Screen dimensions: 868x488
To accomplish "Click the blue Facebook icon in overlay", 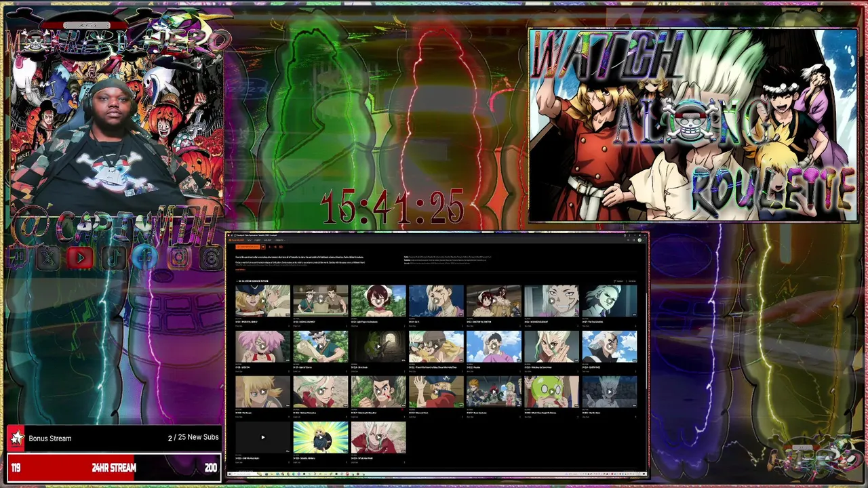I will point(146,258).
